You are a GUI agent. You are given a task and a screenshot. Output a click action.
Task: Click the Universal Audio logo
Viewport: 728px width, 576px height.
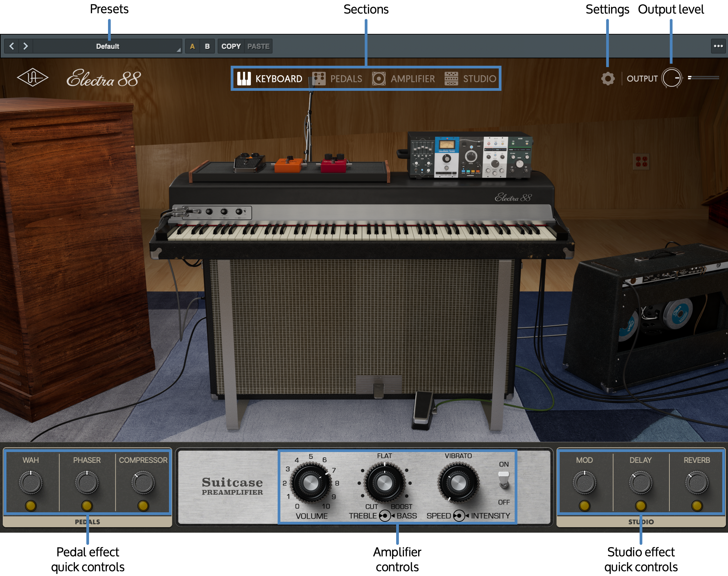coord(33,78)
